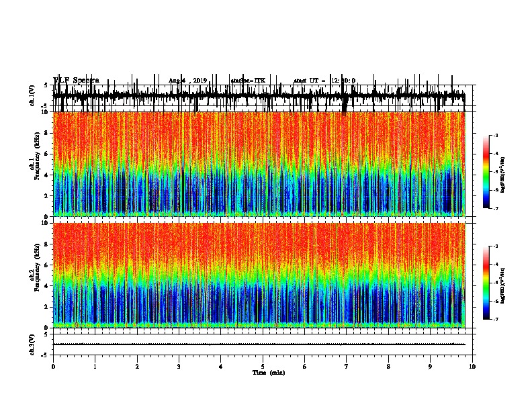Click the "8" kHz tick of the ch.1 spectrogram
Viewport: 532px width, 411px height.
47,133
